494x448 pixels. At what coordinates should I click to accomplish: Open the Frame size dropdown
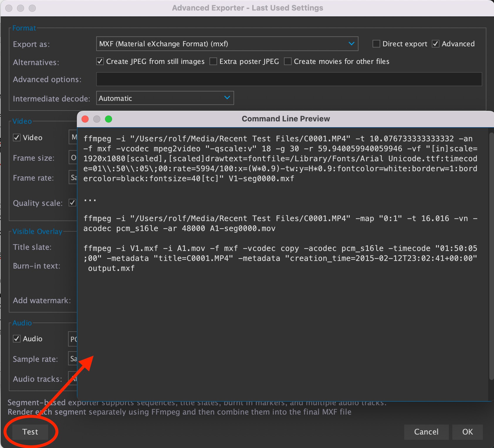tap(73, 158)
